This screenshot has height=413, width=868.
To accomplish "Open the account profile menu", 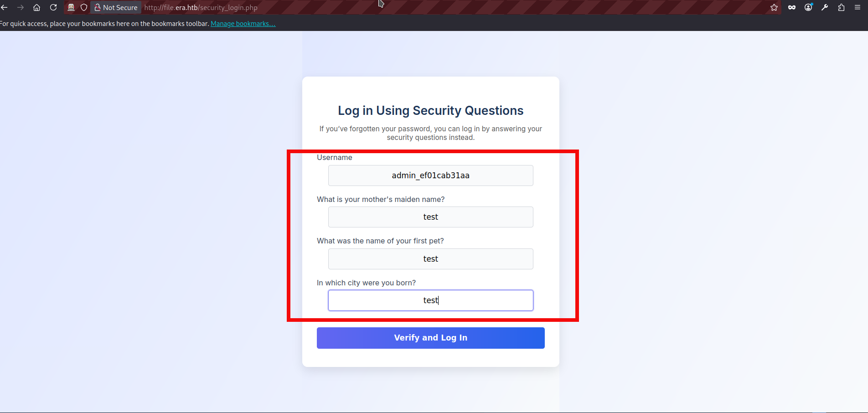I will [808, 7].
